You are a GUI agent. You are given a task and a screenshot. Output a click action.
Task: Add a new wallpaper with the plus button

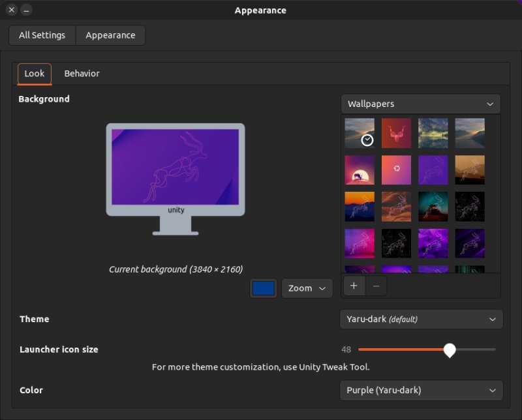click(x=354, y=286)
